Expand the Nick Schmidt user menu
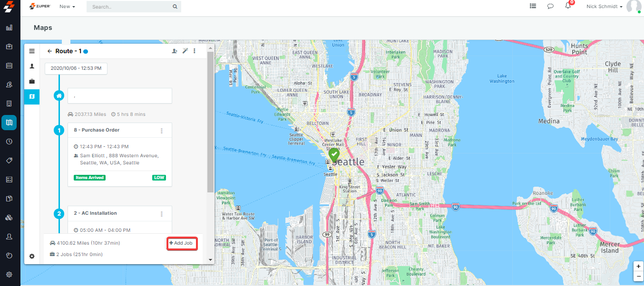 coord(605,7)
